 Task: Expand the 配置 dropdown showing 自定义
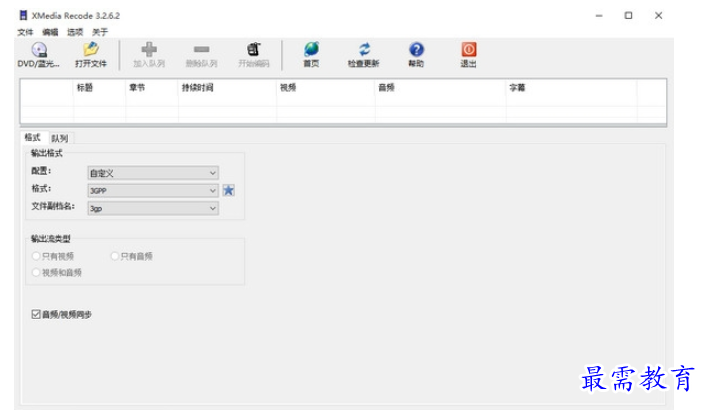[x=153, y=173]
